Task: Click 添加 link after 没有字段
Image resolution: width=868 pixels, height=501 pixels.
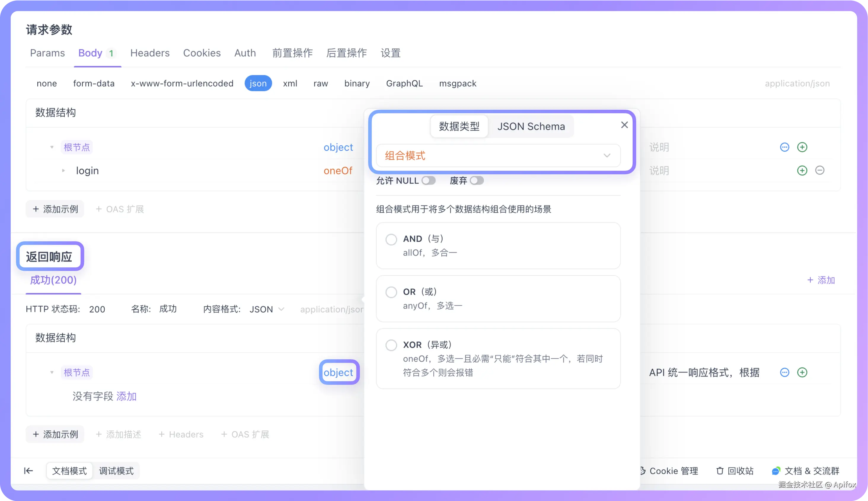Action: [126, 396]
